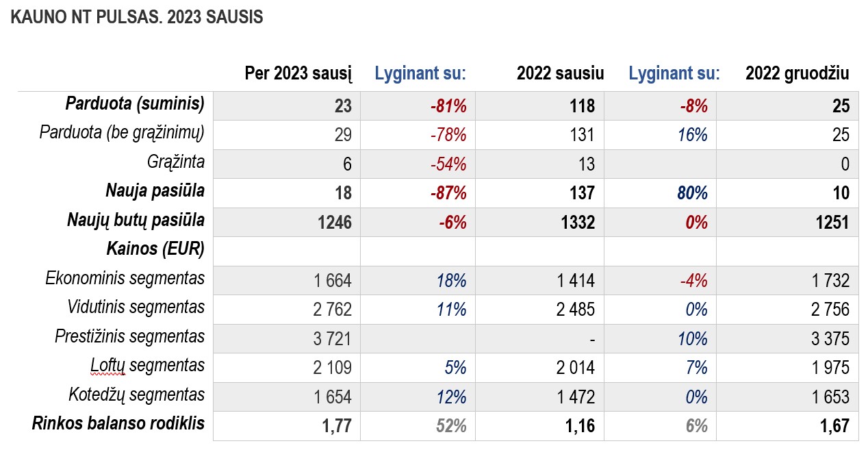Select the Grąžinta row label

pos(176,162)
